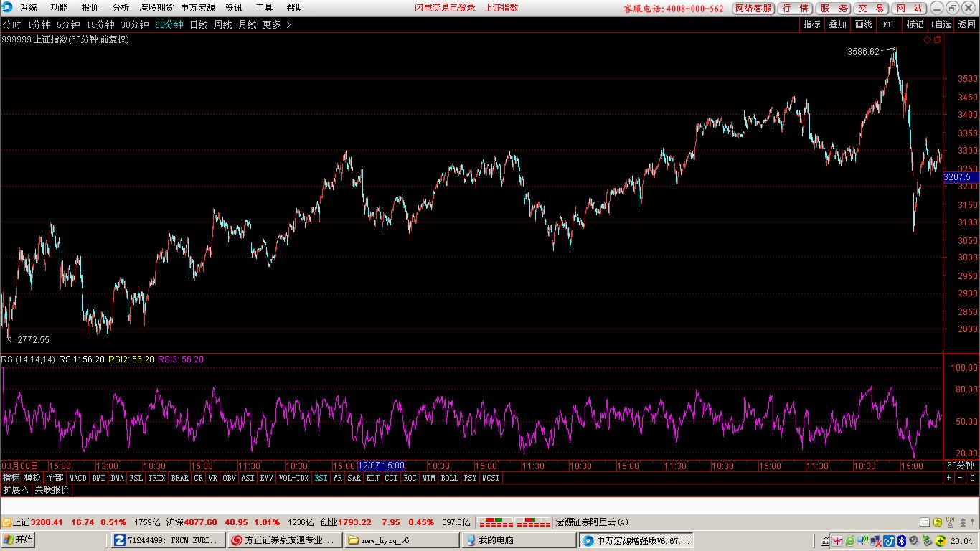Open the 叠加 overlay option
Screen dimensions: 980x551
tap(838, 24)
